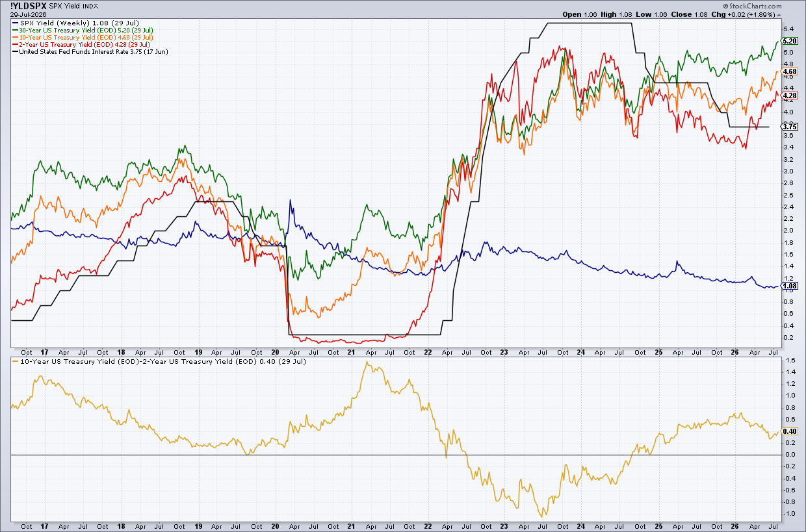The width and height of the screenshot is (806, 532).
Task: Click year 23 on the main chart's time axis
Action: [x=503, y=351]
